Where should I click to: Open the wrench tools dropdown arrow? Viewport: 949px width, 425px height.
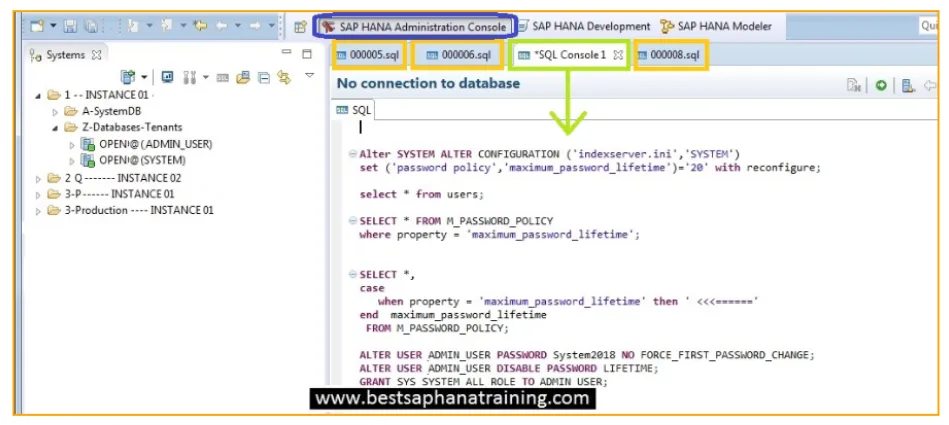tap(206, 77)
